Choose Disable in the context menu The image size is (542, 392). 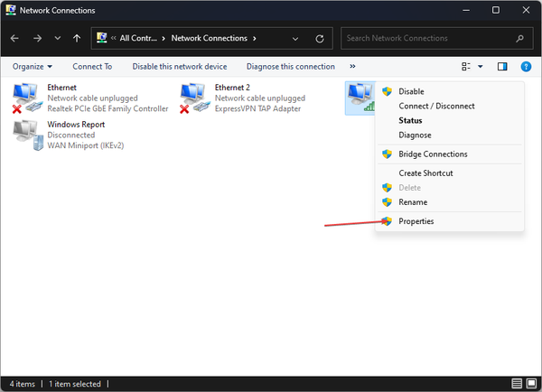click(x=450, y=91)
